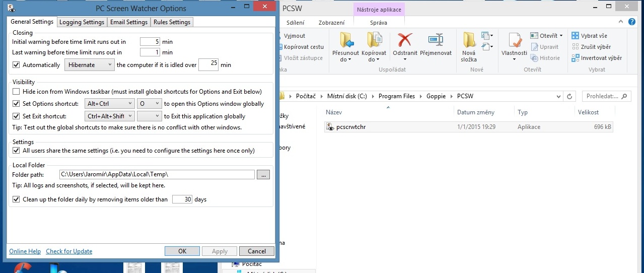Viewport: 644px width, 273px height.
Task: Click the Přejmenovat rename icon
Action: click(436, 40)
